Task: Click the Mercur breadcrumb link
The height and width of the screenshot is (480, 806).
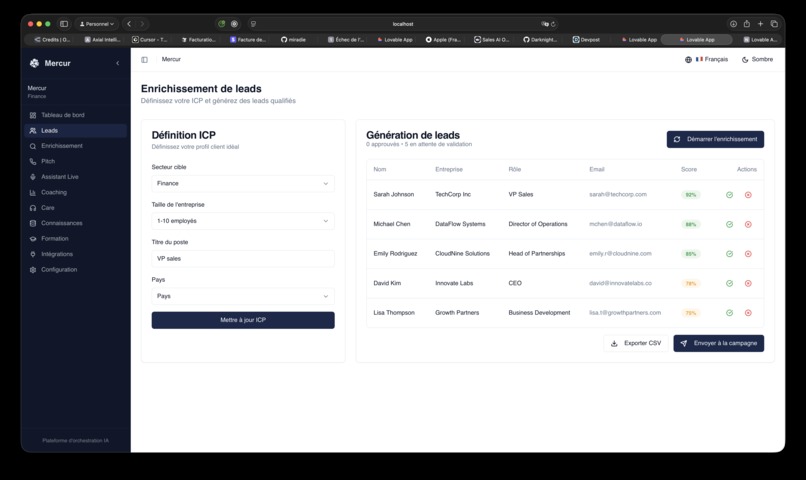Action: [x=171, y=60]
